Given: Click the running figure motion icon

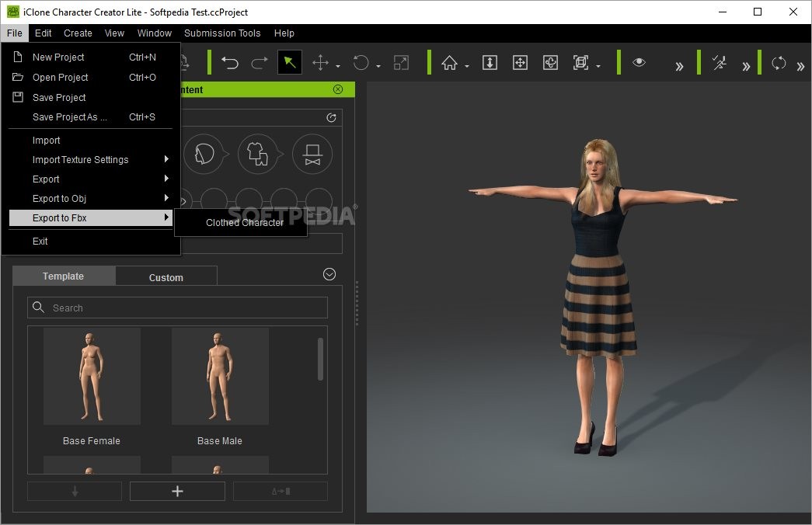Looking at the screenshot, I should 720,63.
